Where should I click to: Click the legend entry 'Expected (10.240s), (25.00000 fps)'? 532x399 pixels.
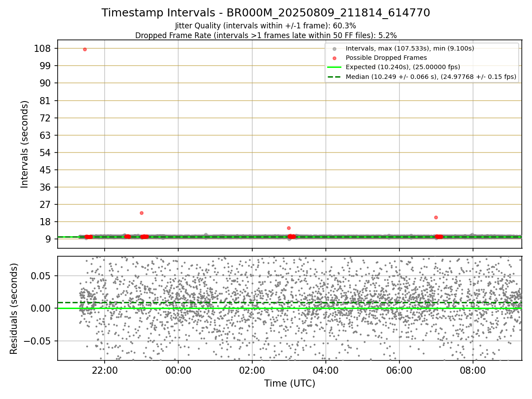(403, 67)
